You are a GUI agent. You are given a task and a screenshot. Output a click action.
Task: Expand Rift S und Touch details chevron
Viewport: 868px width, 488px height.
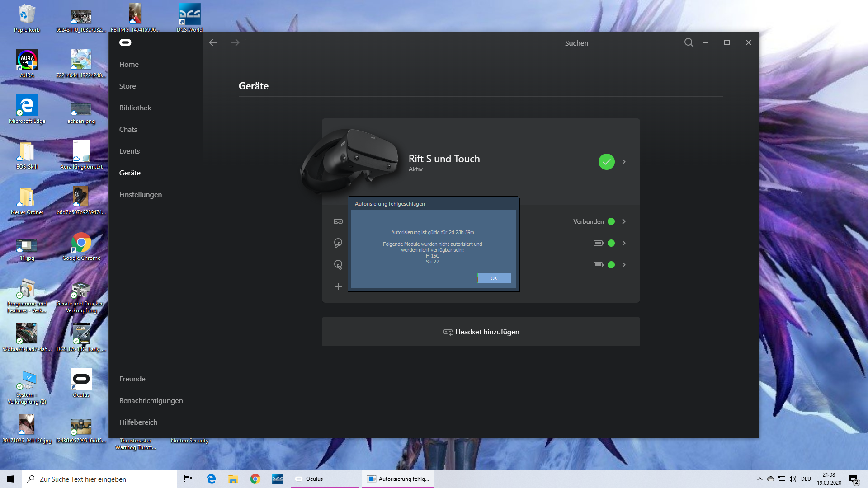coord(624,162)
